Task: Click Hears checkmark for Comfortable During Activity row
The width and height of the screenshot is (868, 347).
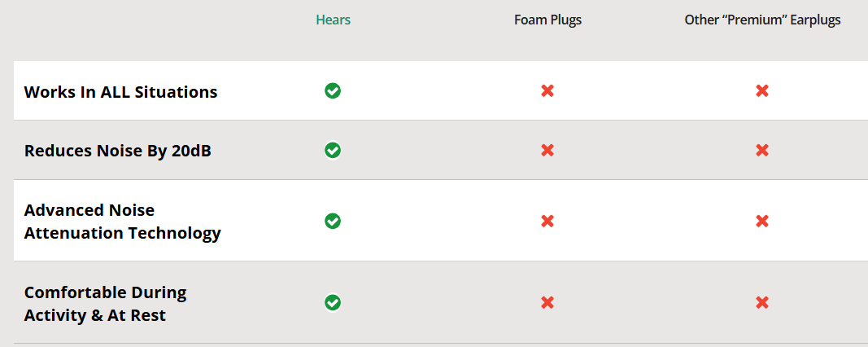Action: [333, 302]
